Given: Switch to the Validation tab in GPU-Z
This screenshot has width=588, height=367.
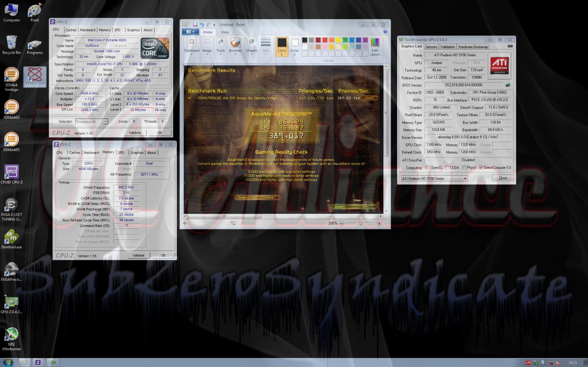Looking at the screenshot, I should 448,47.
